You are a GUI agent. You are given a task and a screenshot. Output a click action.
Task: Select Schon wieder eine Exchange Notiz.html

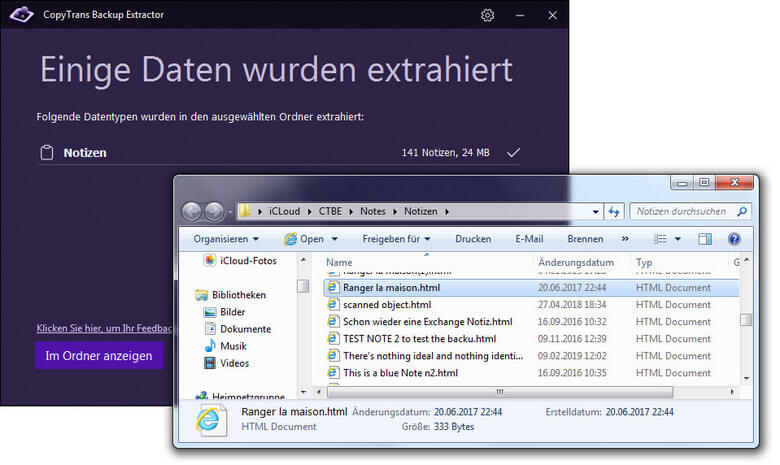(x=428, y=322)
